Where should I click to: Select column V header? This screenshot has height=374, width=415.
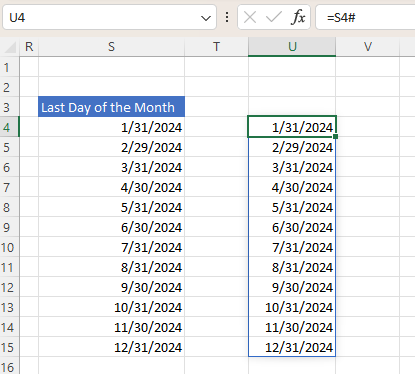pos(368,47)
